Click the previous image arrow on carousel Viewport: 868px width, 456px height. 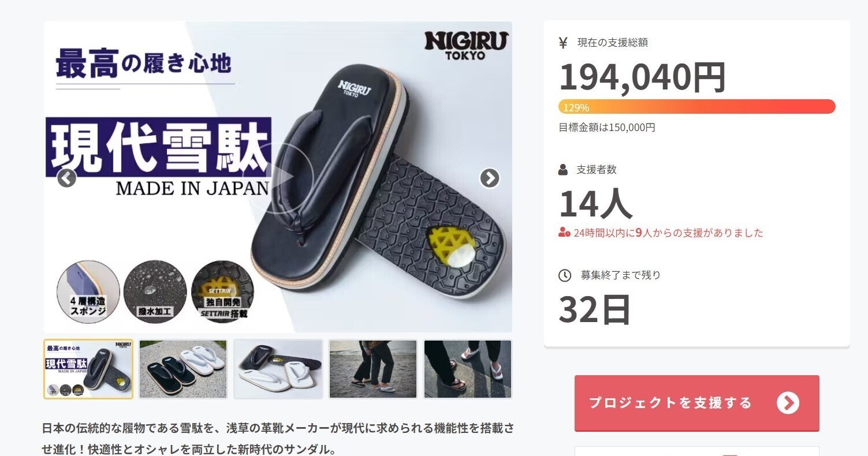point(66,178)
